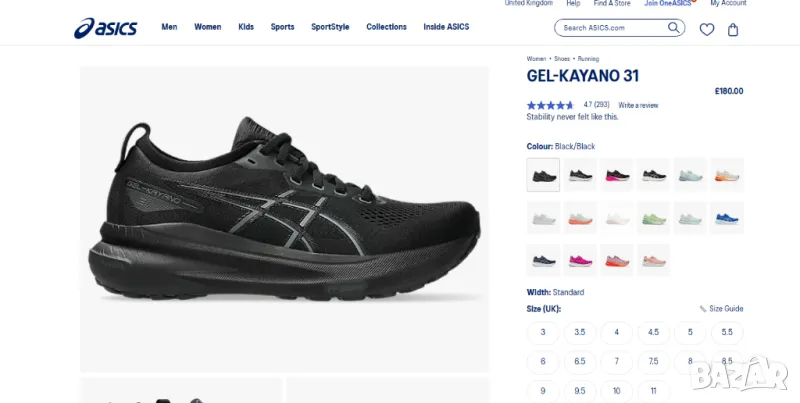800x403 pixels.
Task: Select UK size 6.5
Action: (580, 361)
